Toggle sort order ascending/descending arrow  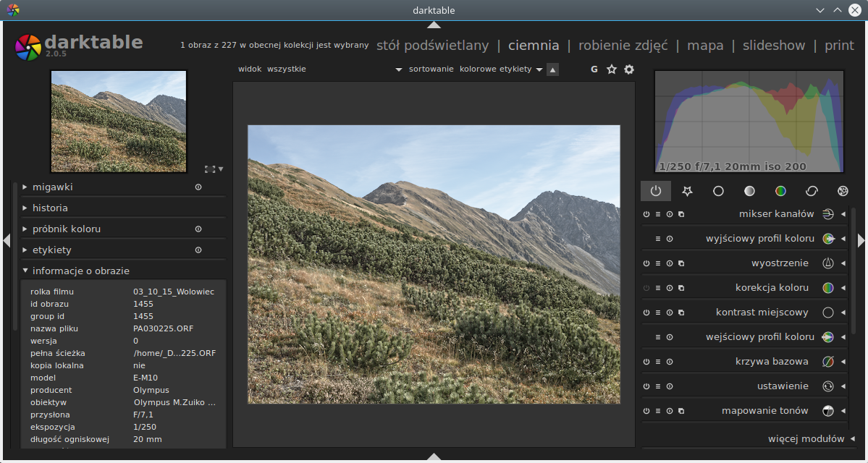pos(552,69)
